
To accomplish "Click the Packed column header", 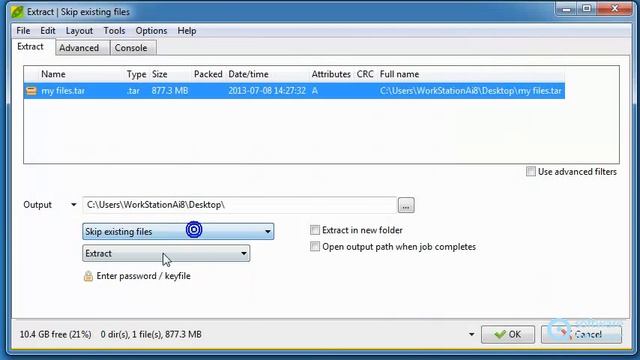I will (208, 74).
